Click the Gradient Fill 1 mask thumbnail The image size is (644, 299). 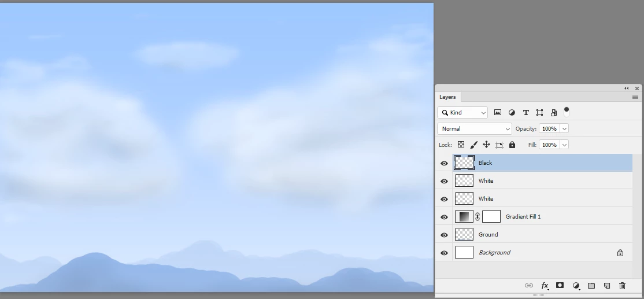point(491,216)
